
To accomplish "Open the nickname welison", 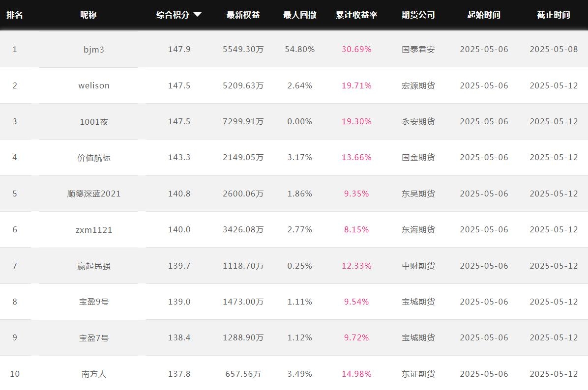I will click(x=94, y=85).
